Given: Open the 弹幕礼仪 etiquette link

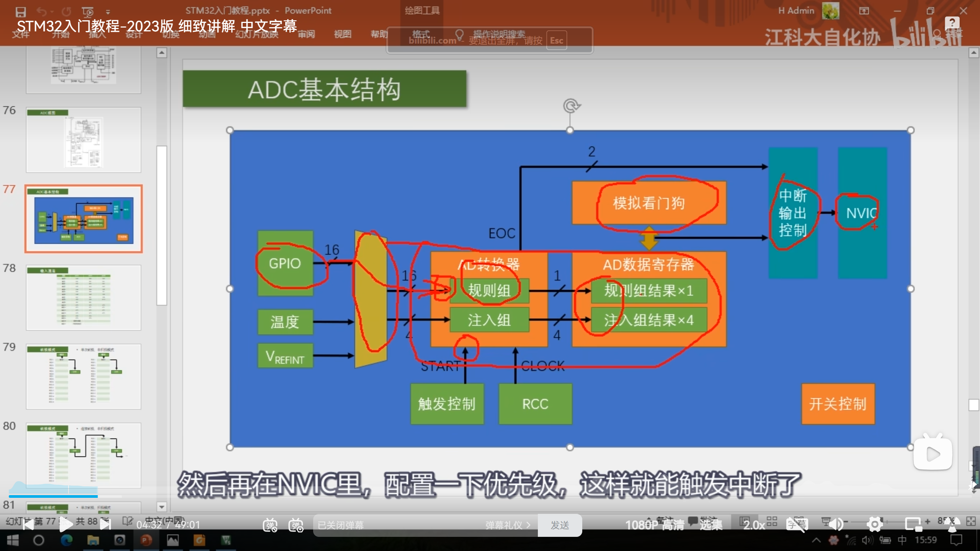Looking at the screenshot, I should tap(508, 525).
